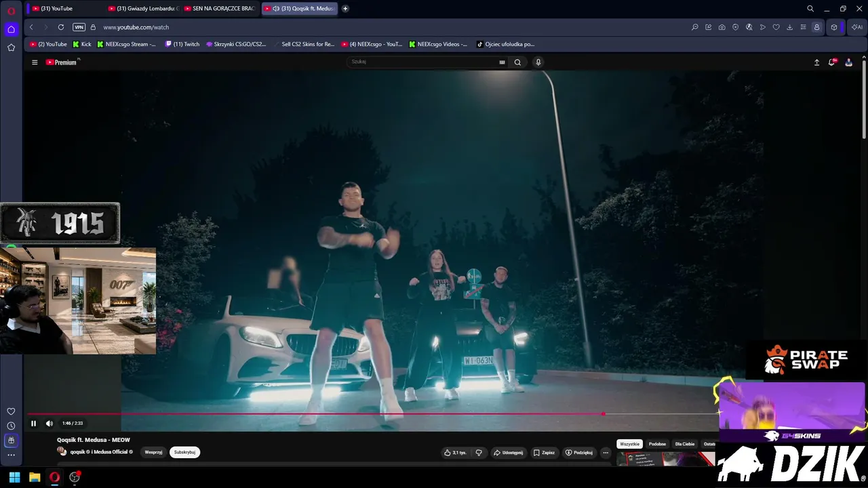Open the NEEXcsgo Stream bookmark

coord(126,44)
